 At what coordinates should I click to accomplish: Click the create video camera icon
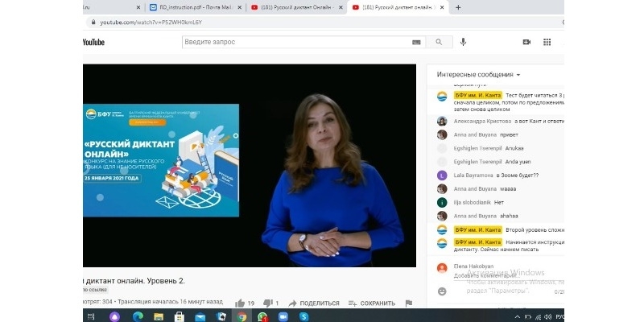click(526, 42)
